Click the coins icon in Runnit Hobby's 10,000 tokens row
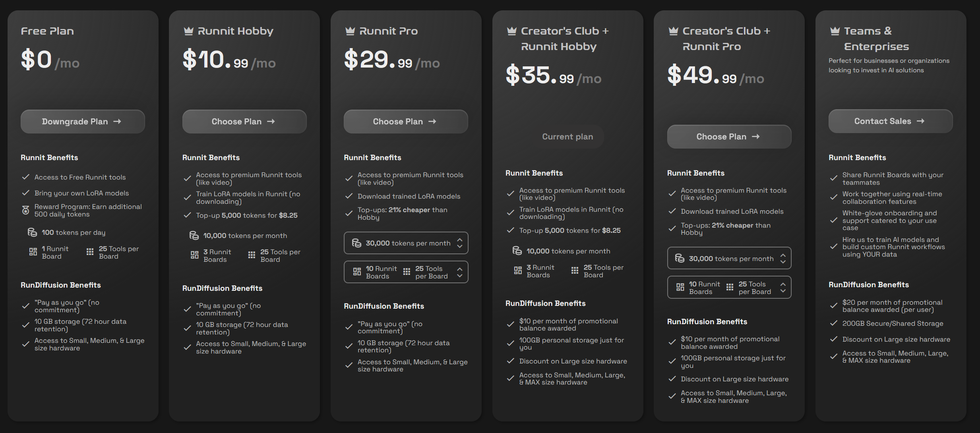Screen dimensions: 980x433 click(x=194, y=236)
